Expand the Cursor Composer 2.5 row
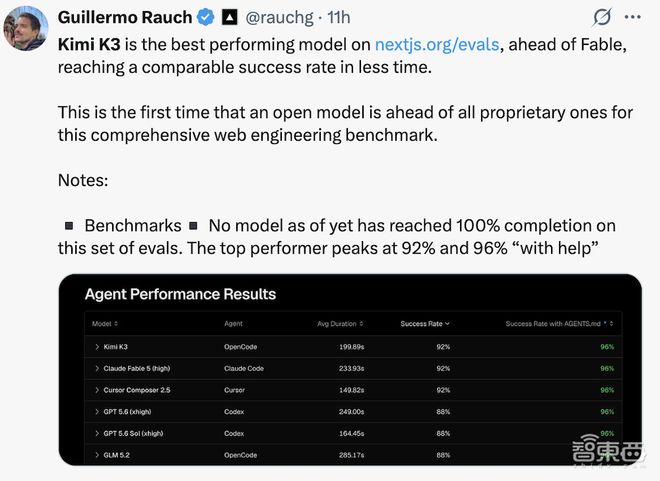Viewport: 660px width, 481px height. (x=97, y=390)
